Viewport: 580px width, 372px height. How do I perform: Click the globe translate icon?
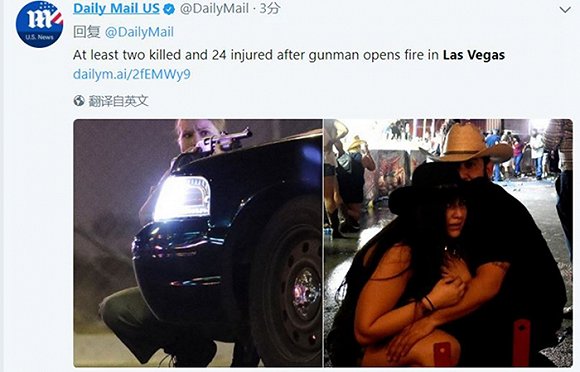[79, 101]
